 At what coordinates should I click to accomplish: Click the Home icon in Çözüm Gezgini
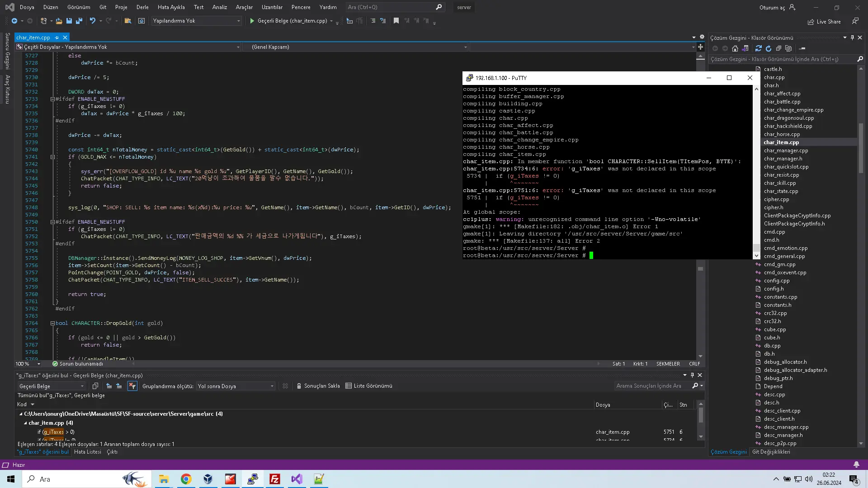[x=735, y=48]
